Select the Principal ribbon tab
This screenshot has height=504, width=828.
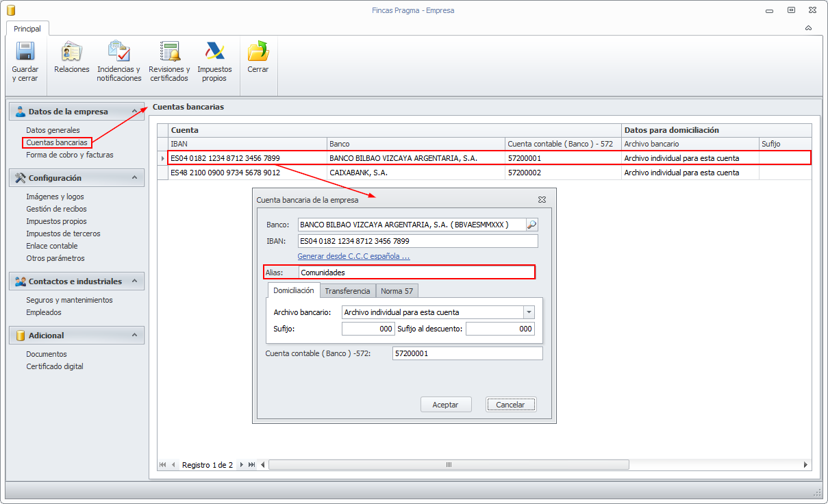tap(27, 29)
